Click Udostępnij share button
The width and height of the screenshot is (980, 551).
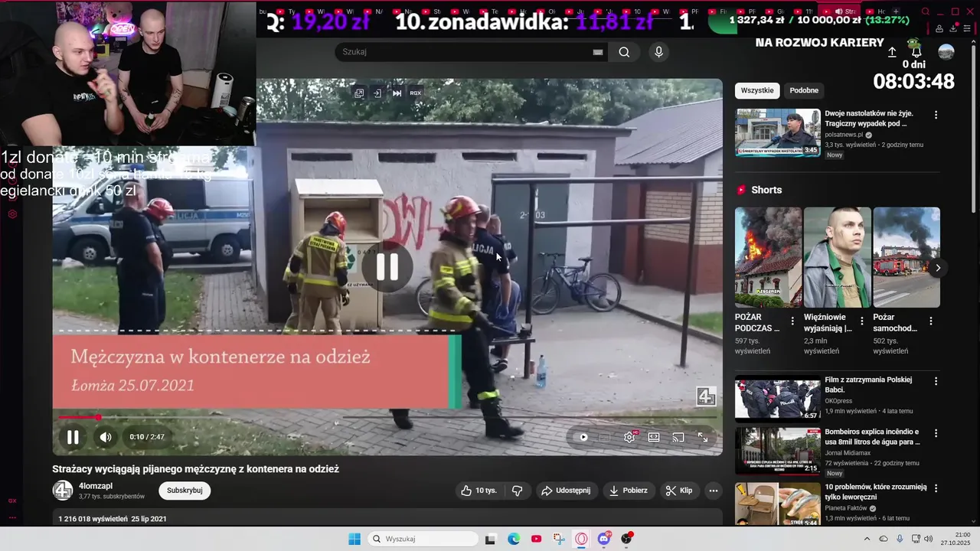point(567,491)
